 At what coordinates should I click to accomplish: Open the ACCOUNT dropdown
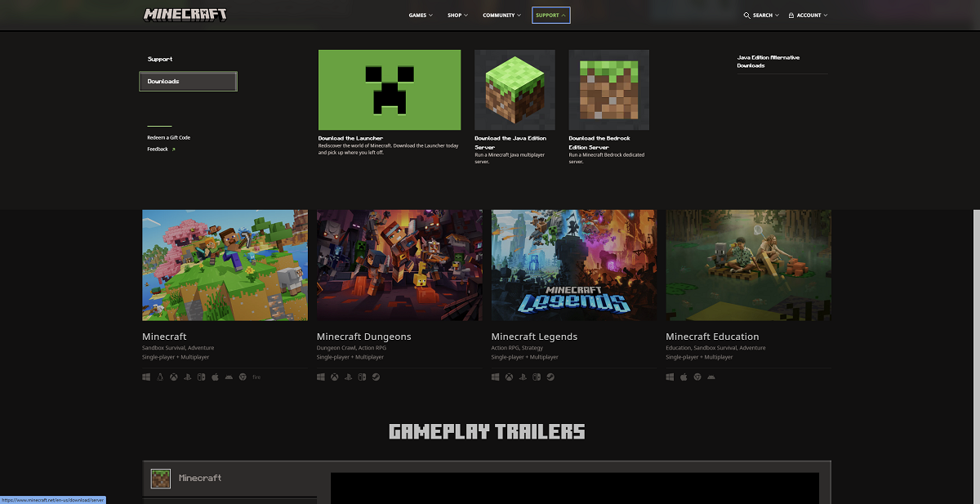pyautogui.click(x=807, y=15)
